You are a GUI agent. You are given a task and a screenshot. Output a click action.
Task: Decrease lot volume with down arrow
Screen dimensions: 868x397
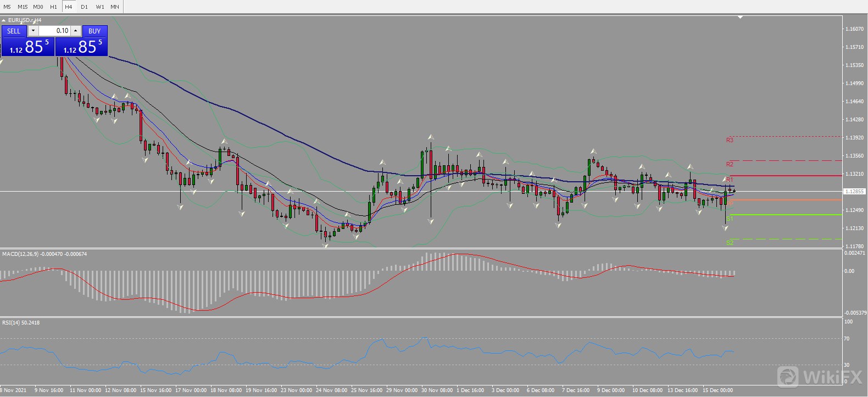[33, 31]
